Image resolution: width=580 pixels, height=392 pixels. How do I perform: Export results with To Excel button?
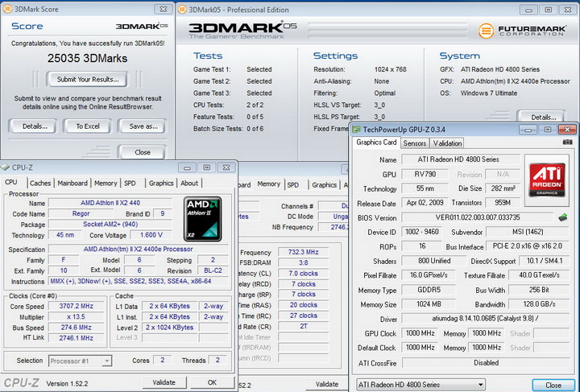(88, 126)
